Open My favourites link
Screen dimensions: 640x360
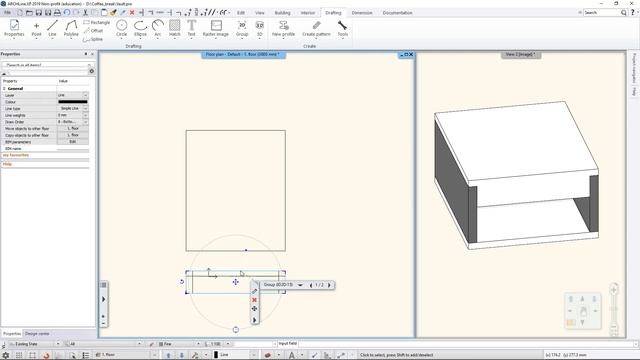(x=16, y=155)
